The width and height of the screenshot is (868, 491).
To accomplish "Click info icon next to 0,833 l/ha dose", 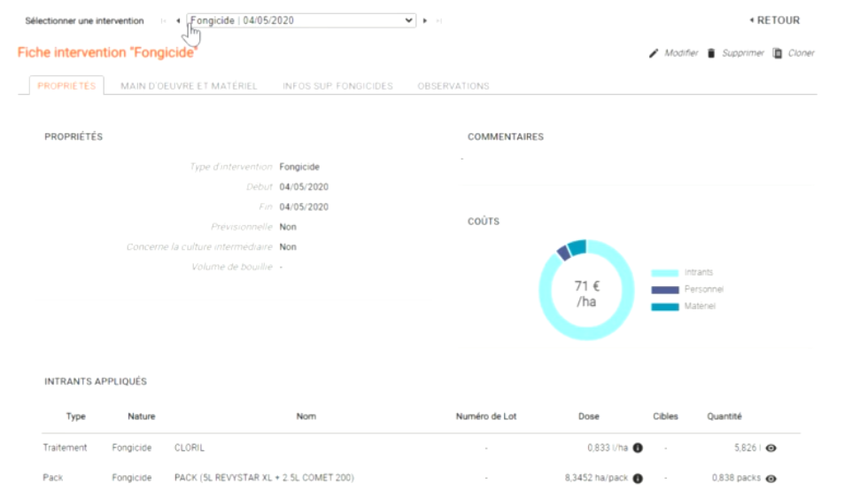I will tap(638, 448).
